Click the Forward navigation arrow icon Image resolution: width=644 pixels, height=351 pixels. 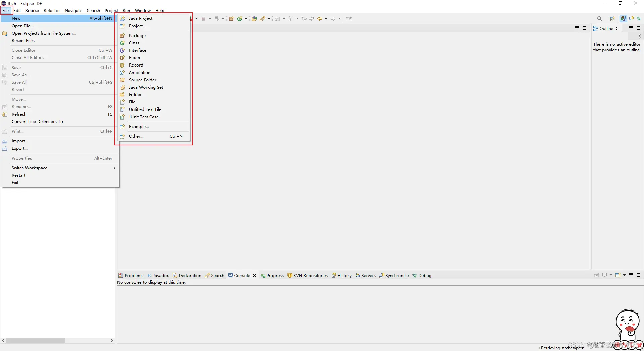(x=333, y=19)
